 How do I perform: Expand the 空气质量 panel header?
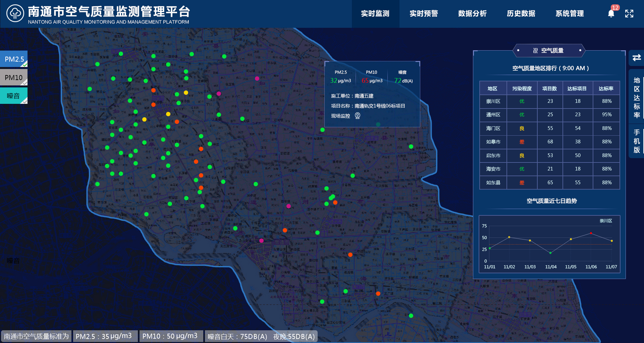coord(549,51)
